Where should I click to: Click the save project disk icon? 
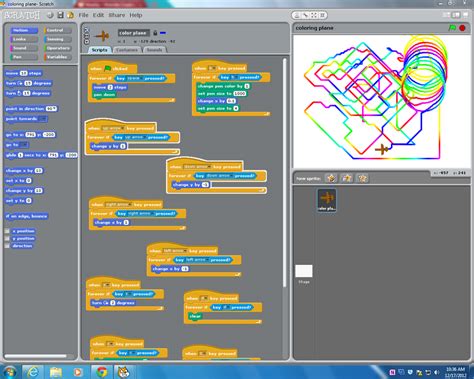[60, 15]
